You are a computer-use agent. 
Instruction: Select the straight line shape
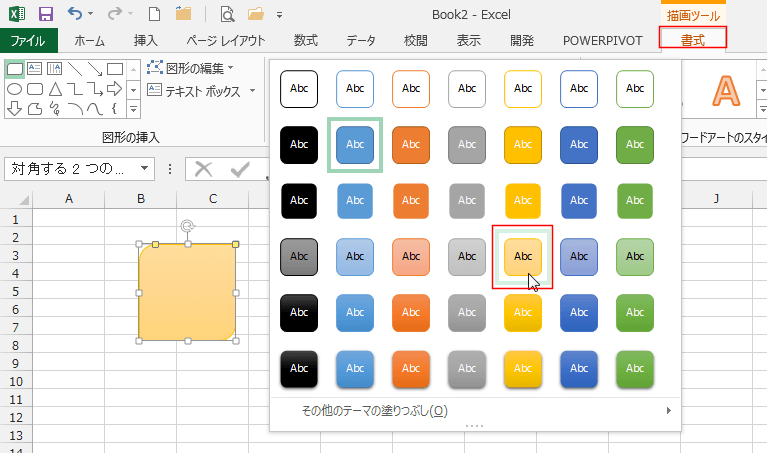(x=75, y=69)
